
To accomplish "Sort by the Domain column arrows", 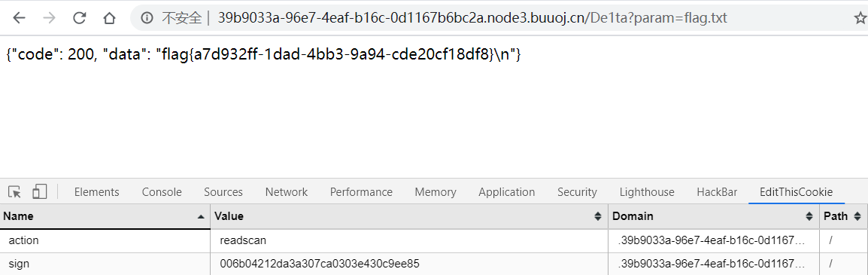I will click(809, 216).
